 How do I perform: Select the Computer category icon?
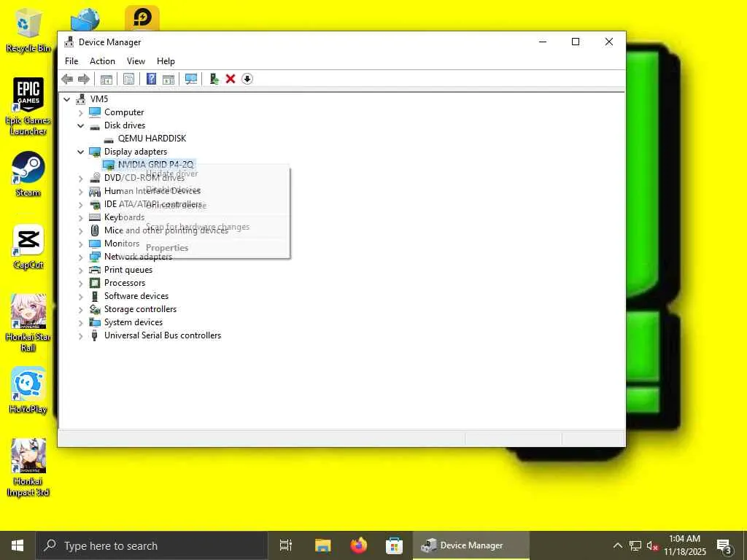point(95,112)
